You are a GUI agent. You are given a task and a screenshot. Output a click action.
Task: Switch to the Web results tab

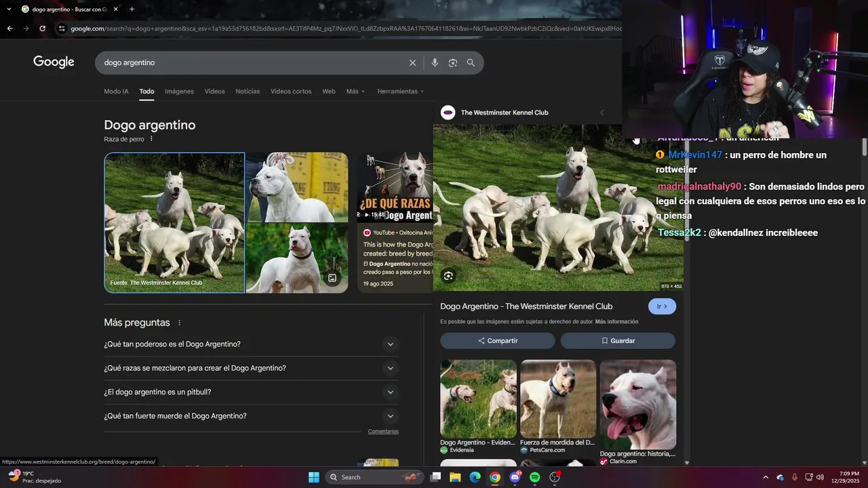point(329,91)
